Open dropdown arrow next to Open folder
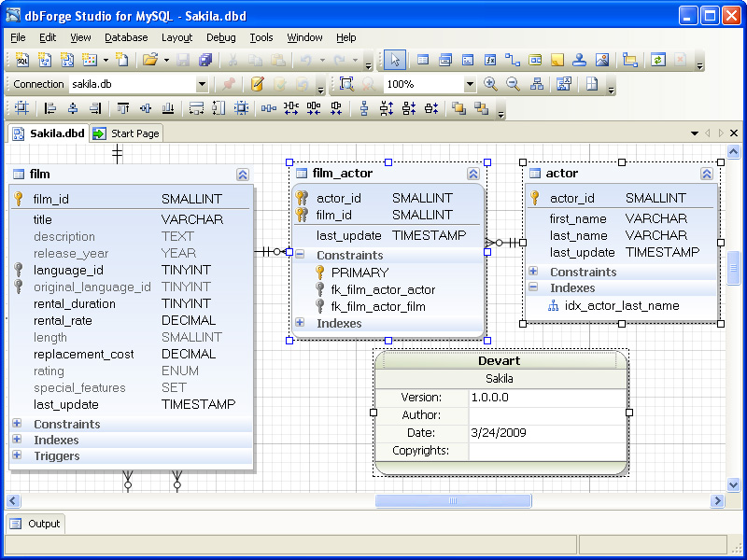 click(166, 60)
